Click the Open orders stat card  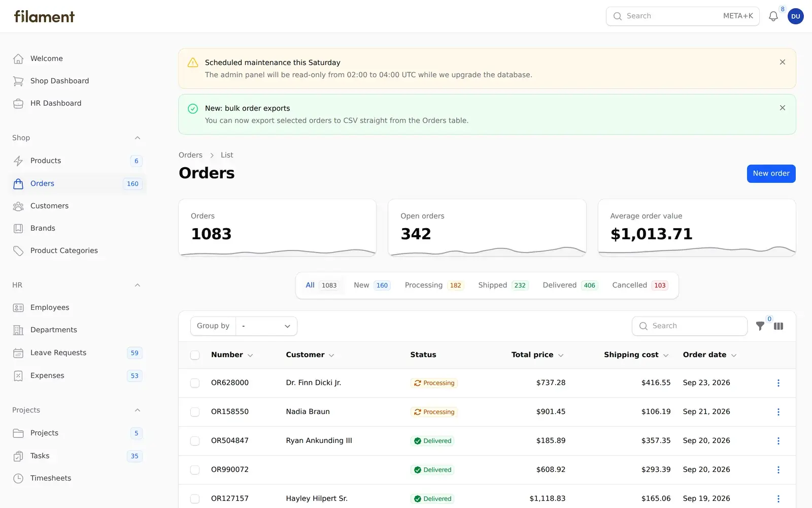point(487,228)
